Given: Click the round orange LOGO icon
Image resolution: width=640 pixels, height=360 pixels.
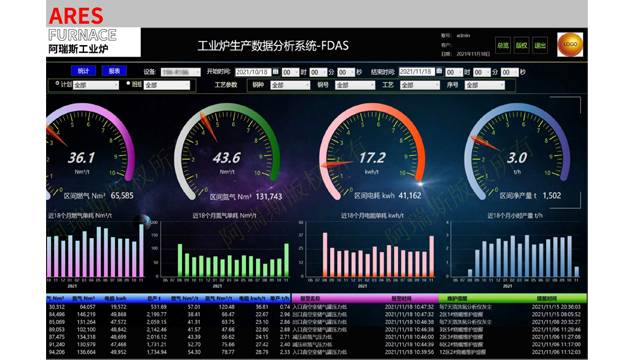Looking at the screenshot, I should click(570, 44).
